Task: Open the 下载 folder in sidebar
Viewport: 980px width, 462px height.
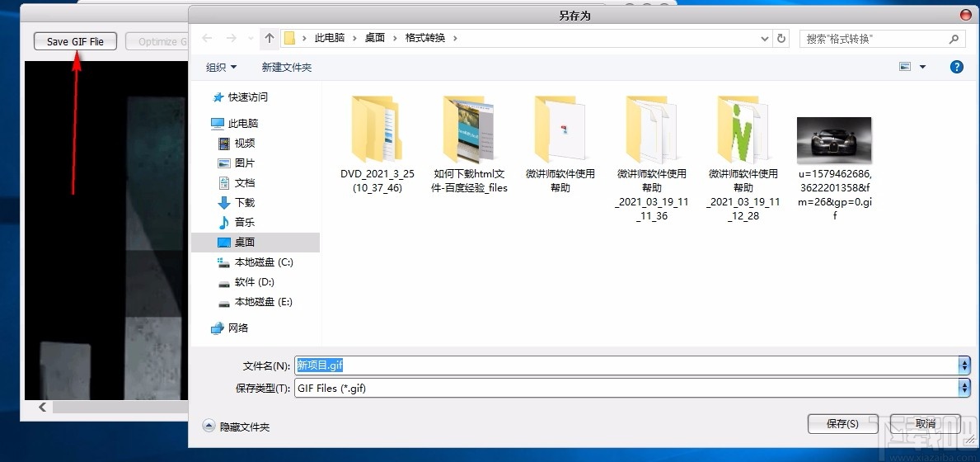Action: click(237, 203)
